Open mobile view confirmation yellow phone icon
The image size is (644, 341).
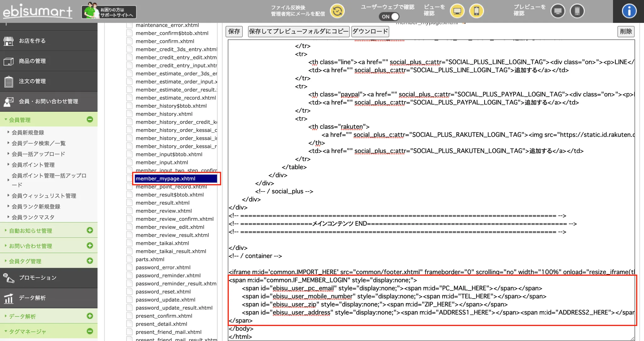coord(476,11)
